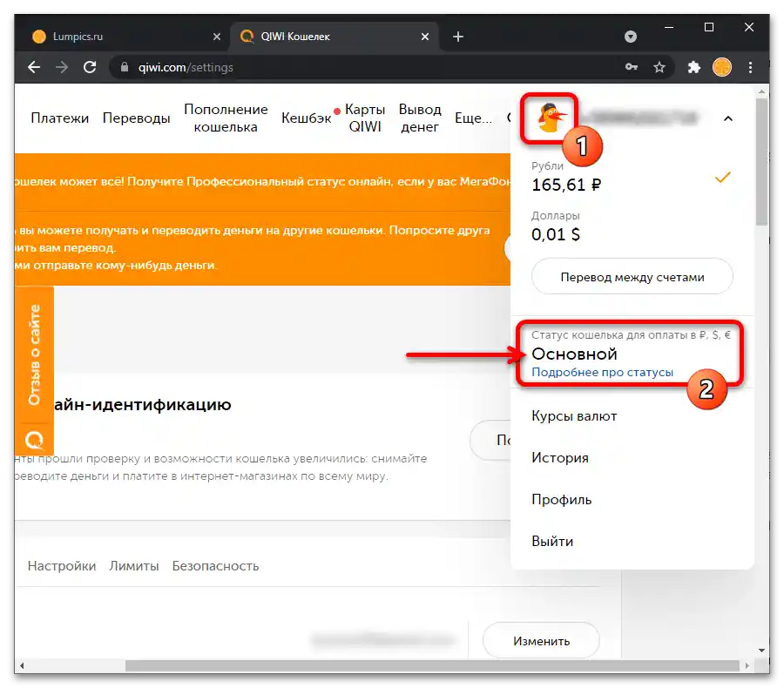The width and height of the screenshot is (784, 688).
Task: Close the QIWI Кошелек tab
Action: [425, 37]
